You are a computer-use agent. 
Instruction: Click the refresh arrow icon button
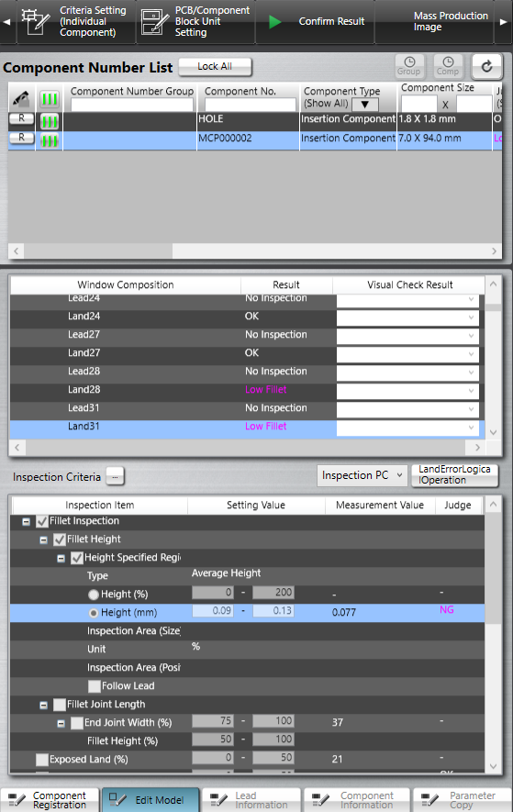[x=486, y=66]
